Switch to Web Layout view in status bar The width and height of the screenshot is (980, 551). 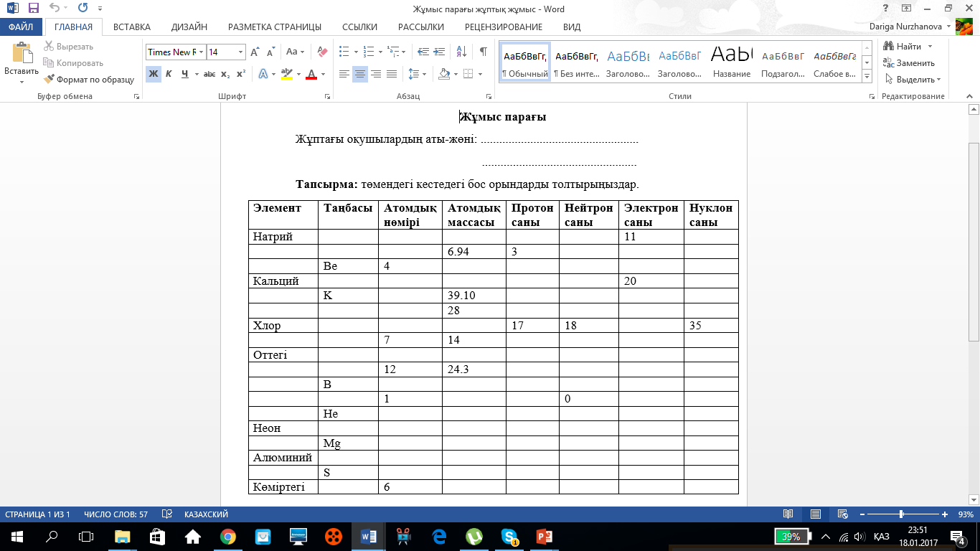click(x=842, y=514)
